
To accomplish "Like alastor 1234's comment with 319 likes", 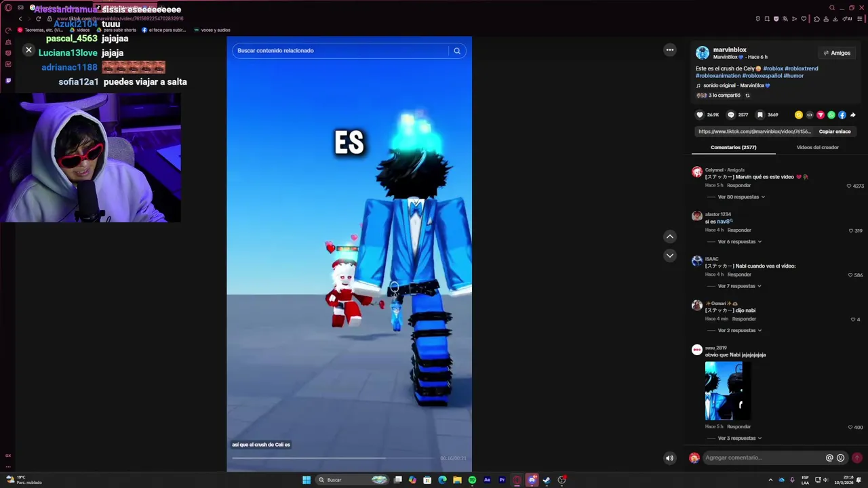I will pos(851,230).
